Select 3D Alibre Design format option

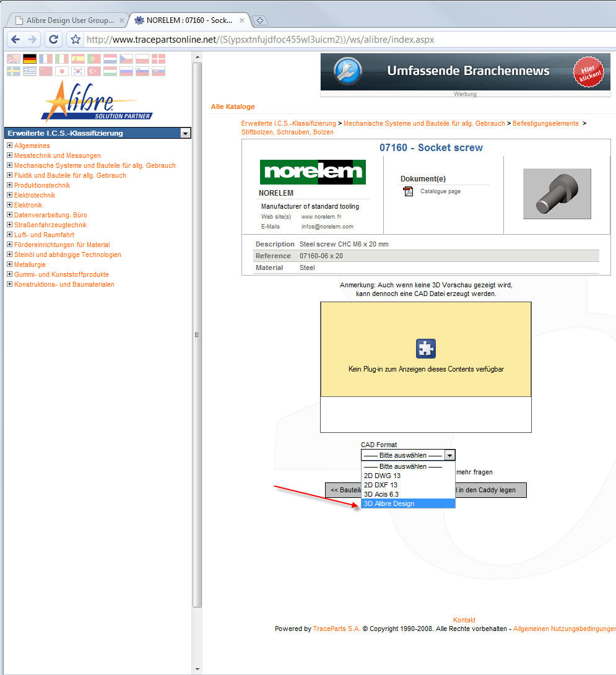point(408,503)
